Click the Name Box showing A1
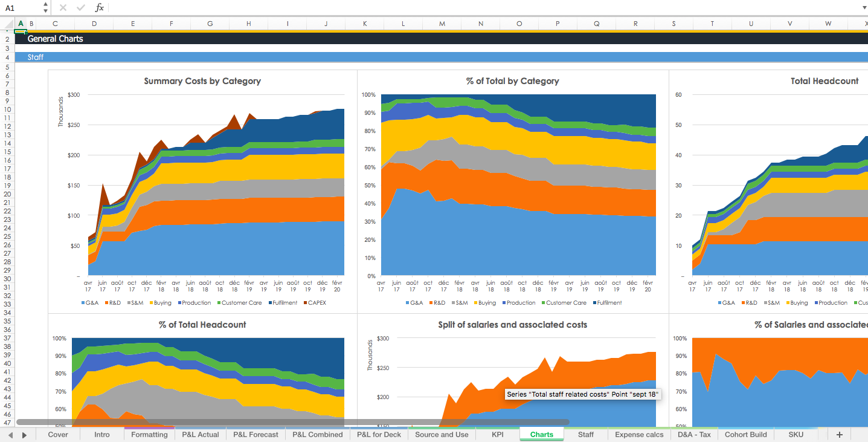The image size is (868, 442). click(x=22, y=8)
